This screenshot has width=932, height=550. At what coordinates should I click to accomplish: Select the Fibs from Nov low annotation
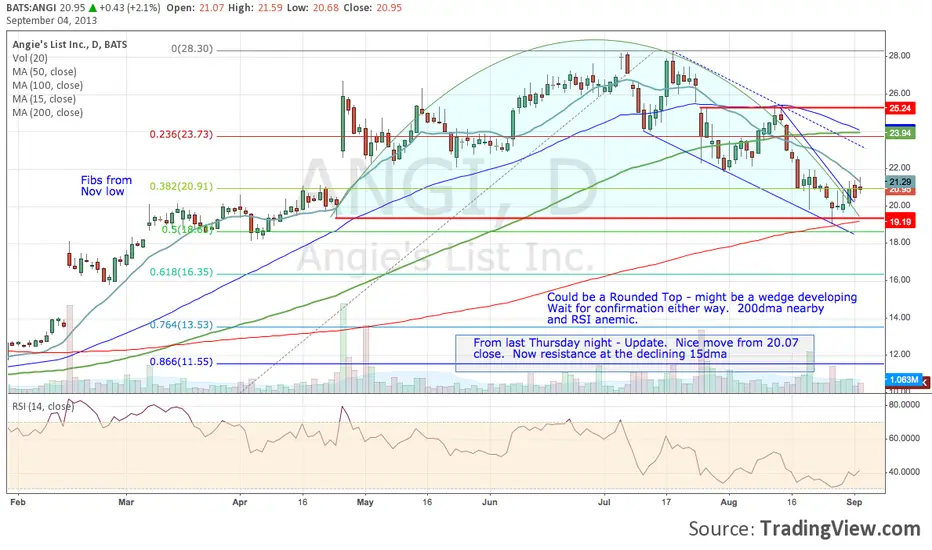click(106, 186)
